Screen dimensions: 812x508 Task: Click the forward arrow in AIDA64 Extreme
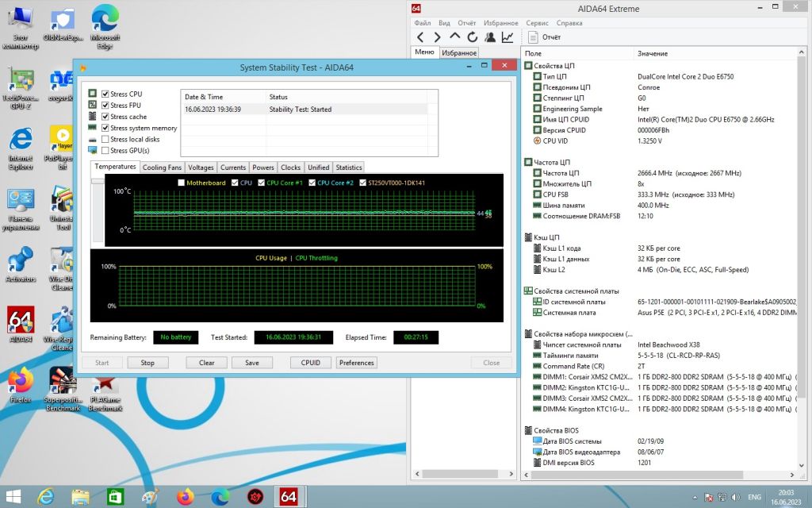click(438, 37)
